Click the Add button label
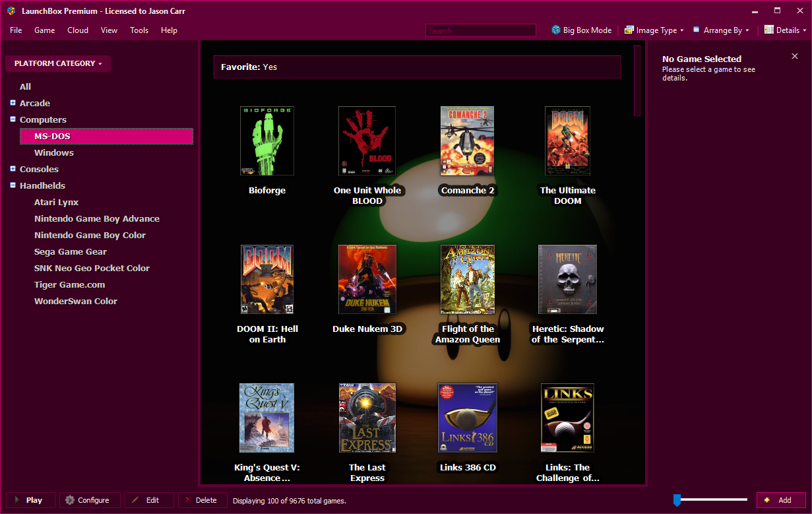812x514 pixels. [785, 500]
